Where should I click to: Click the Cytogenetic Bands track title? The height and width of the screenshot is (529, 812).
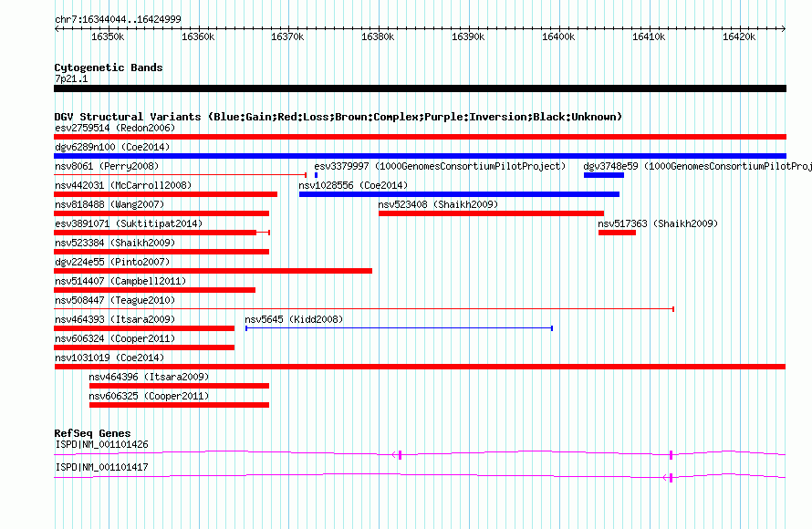109,67
